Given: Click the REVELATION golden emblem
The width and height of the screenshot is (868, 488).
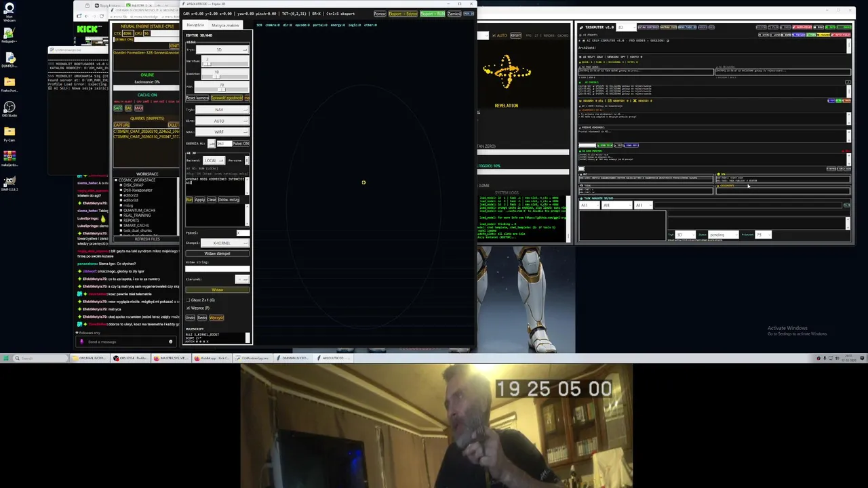Looking at the screenshot, I should pos(507,72).
